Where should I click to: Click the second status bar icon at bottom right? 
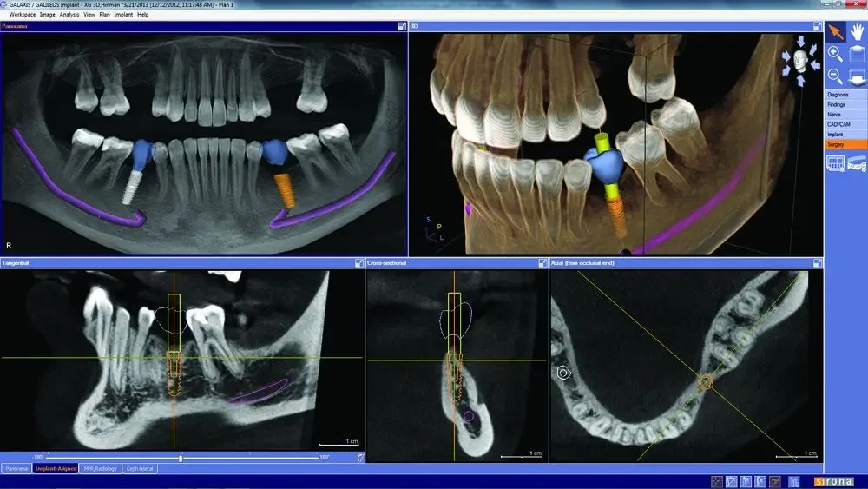[x=731, y=482]
